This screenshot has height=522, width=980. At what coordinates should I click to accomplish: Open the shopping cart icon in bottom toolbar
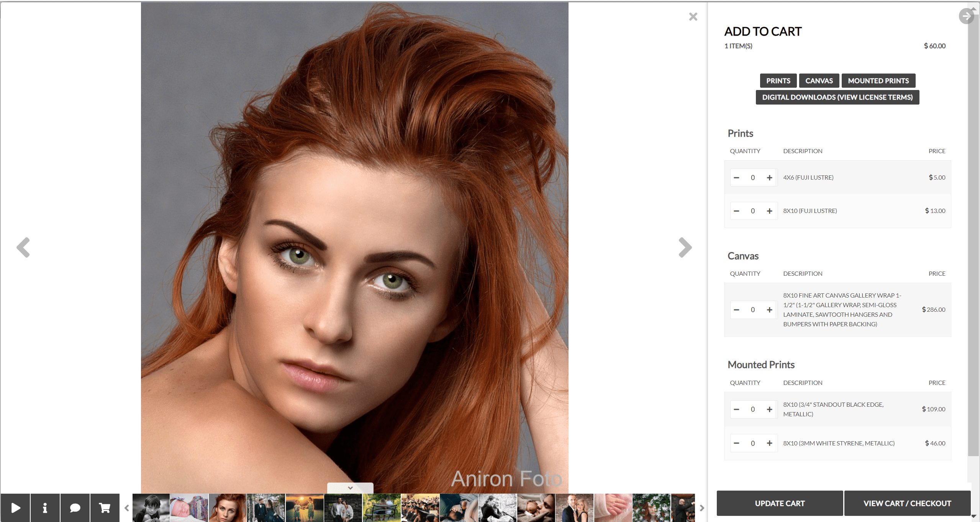[105, 508]
